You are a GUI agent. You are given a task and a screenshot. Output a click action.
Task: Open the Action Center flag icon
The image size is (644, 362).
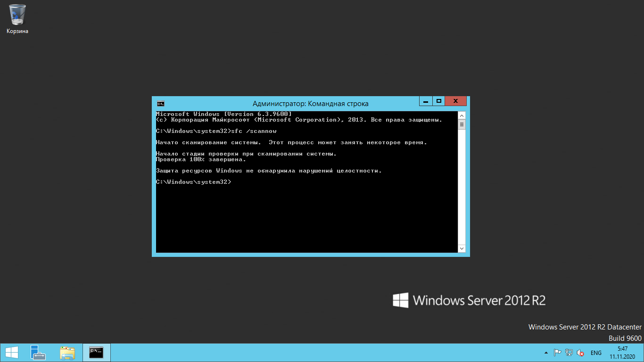tap(557, 353)
